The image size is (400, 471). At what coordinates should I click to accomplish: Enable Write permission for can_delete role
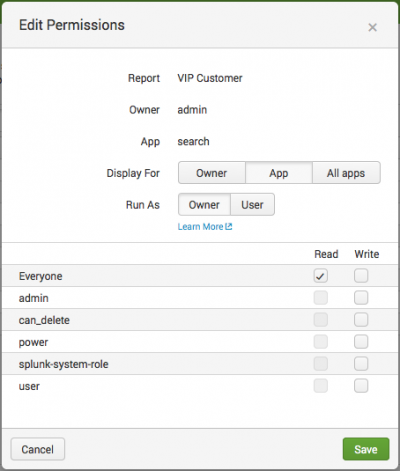coord(361,320)
